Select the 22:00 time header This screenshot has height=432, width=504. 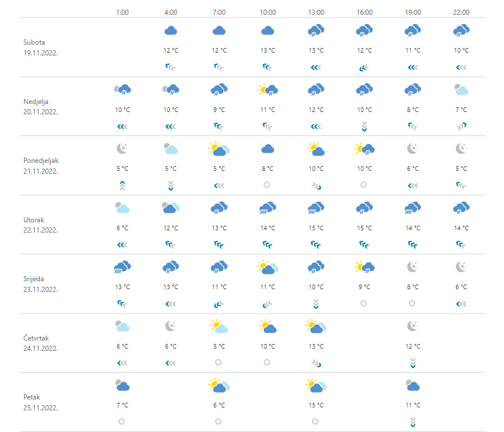click(461, 12)
